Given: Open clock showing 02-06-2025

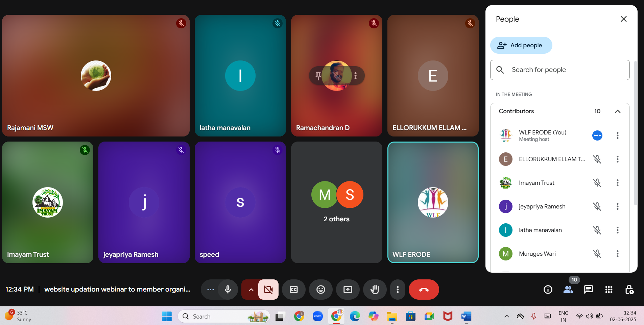Looking at the screenshot, I should (x=623, y=316).
